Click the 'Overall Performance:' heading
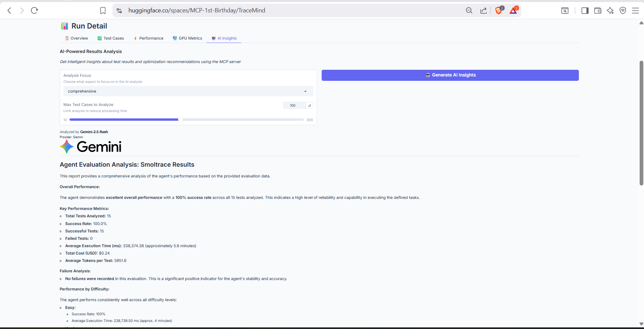644x329 pixels. [80, 187]
